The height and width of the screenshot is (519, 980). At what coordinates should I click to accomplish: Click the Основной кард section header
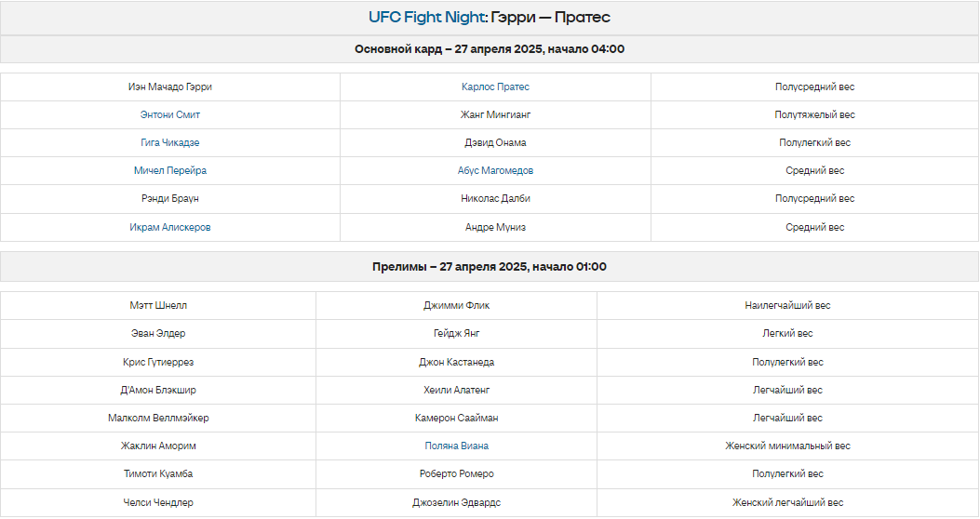pyautogui.click(x=490, y=49)
